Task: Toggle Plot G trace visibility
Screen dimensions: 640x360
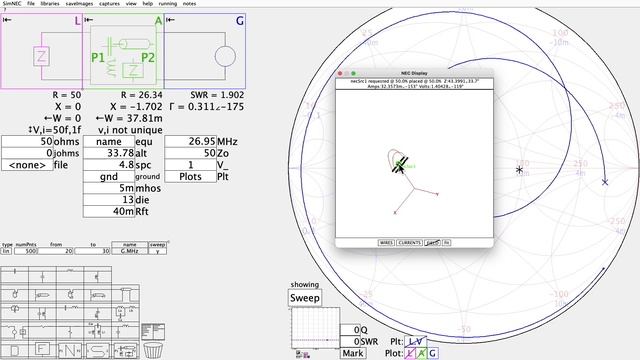Action: tap(433, 353)
